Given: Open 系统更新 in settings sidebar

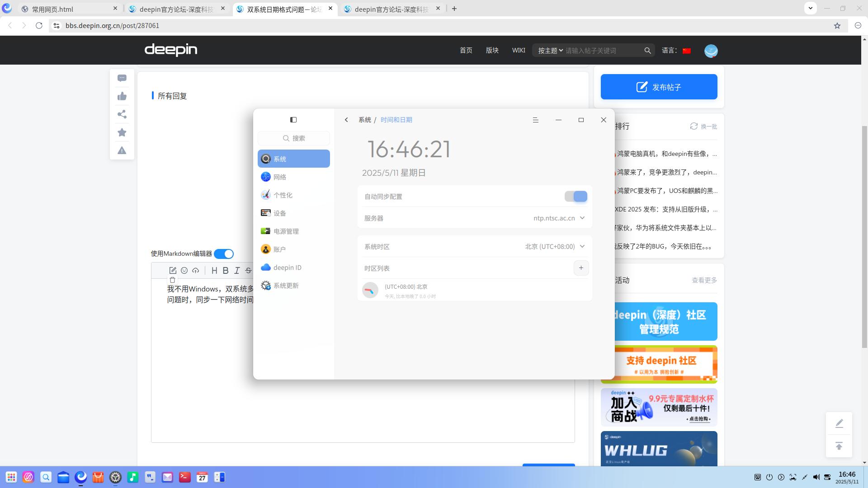Looking at the screenshot, I should pos(294,286).
